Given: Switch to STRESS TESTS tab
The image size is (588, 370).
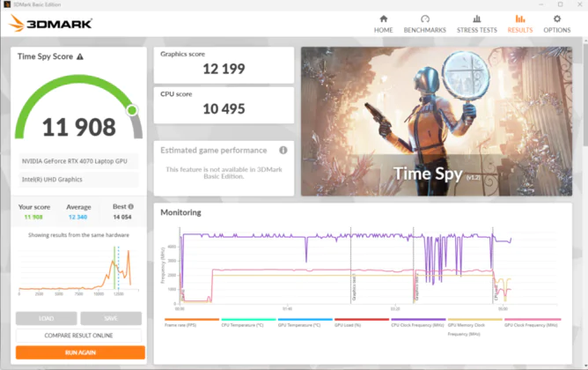Looking at the screenshot, I should [x=476, y=24].
